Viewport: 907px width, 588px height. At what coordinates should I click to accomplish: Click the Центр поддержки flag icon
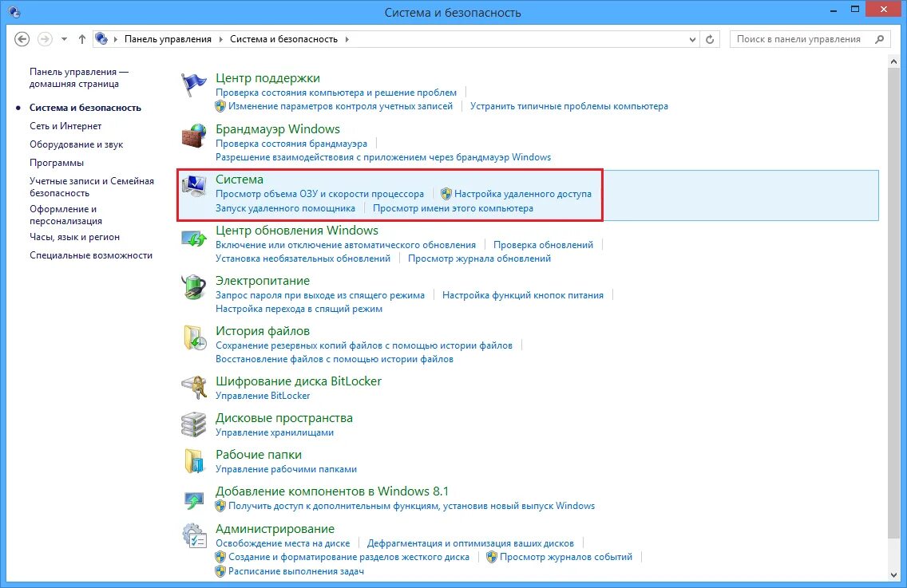(193, 85)
